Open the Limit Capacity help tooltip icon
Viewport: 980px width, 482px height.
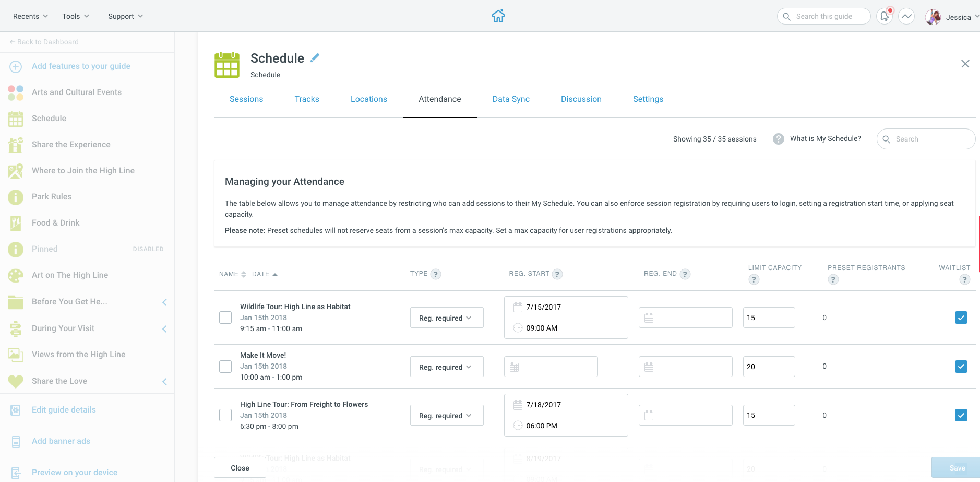[x=753, y=279]
